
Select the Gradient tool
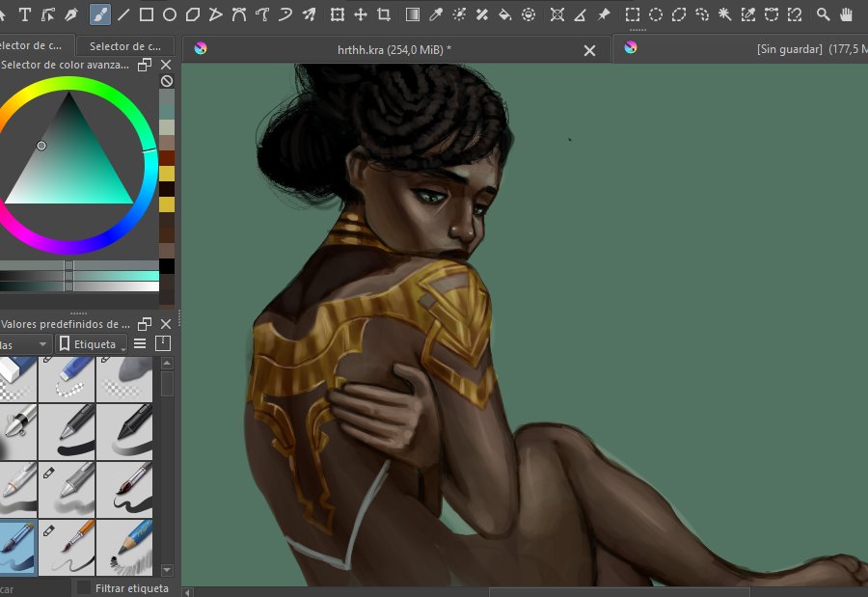coord(413,14)
